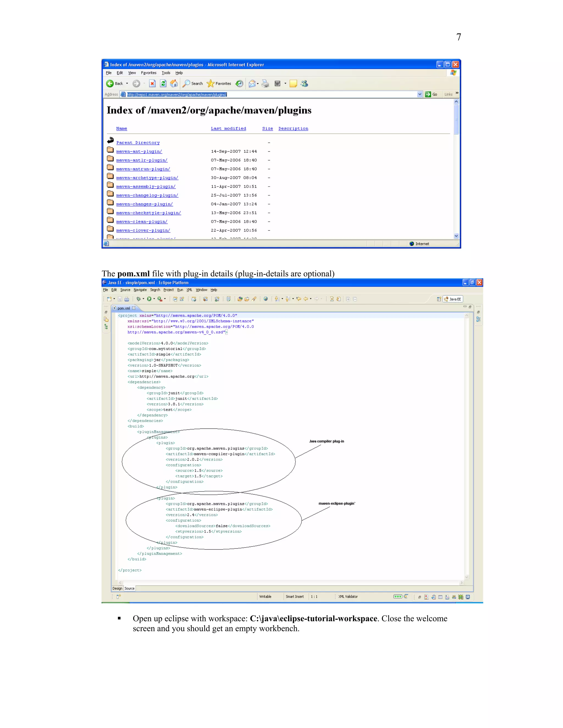Open the Mail dropdown arrow in IE
The width and height of the screenshot is (563, 728).
258,83
